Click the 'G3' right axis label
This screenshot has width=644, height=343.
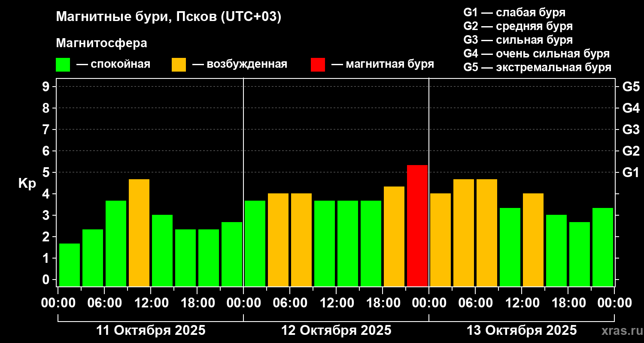(x=631, y=129)
